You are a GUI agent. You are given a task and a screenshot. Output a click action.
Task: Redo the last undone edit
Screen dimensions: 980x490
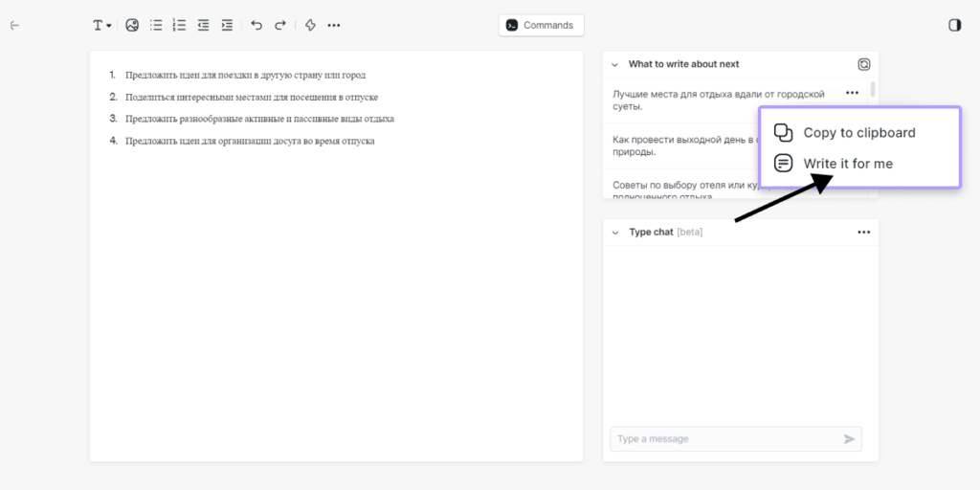click(x=280, y=26)
